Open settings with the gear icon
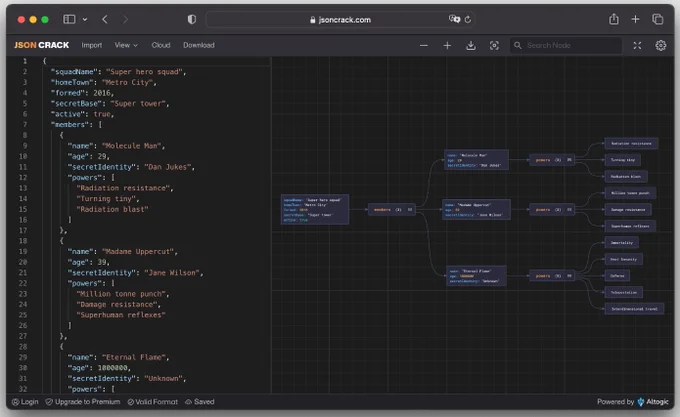This screenshot has width=680, height=417. (x=660, y=46)
